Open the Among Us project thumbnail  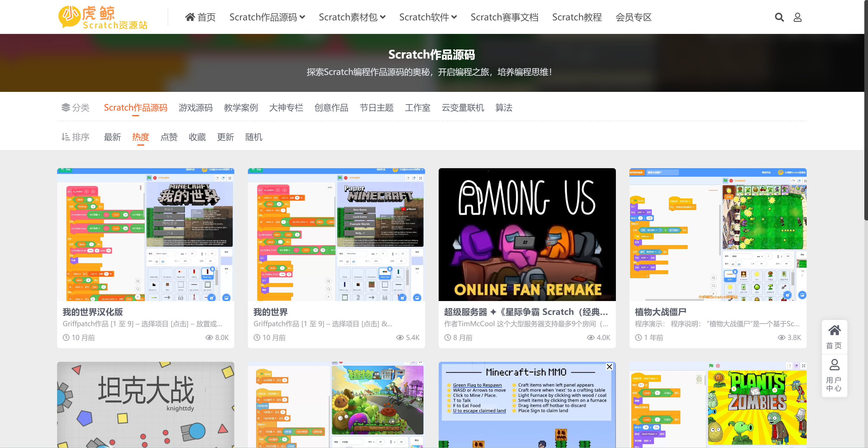pos(527,234)
